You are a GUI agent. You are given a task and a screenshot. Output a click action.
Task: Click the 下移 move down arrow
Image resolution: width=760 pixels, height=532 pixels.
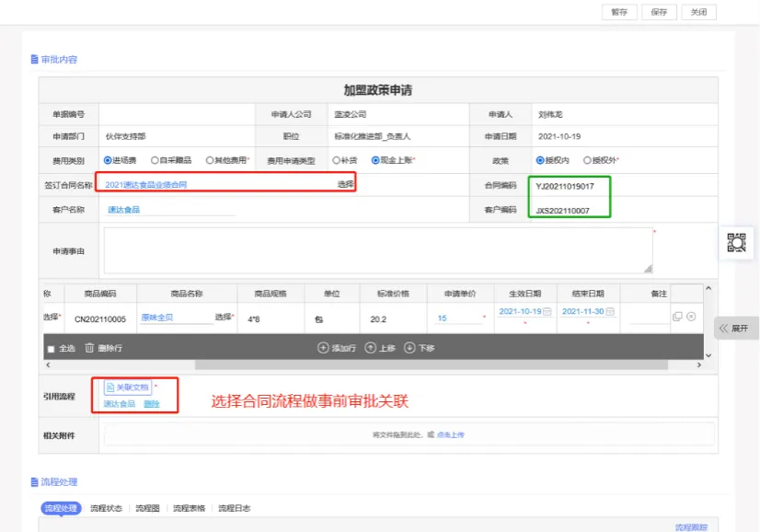pos(409,348)
